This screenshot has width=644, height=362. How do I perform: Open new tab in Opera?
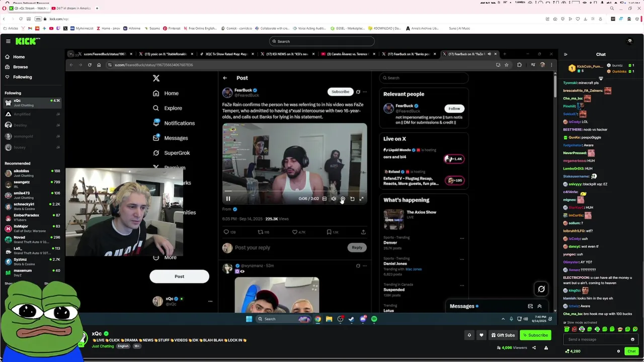tap(97, 8)
